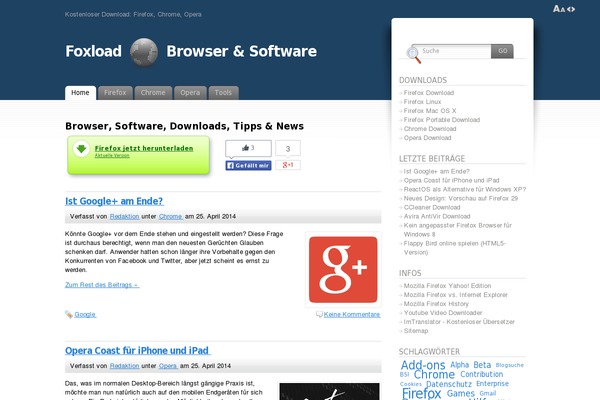600x400 pixels.
Task: Click the Google+ logo thumbnail
Action: coord(343,269)
